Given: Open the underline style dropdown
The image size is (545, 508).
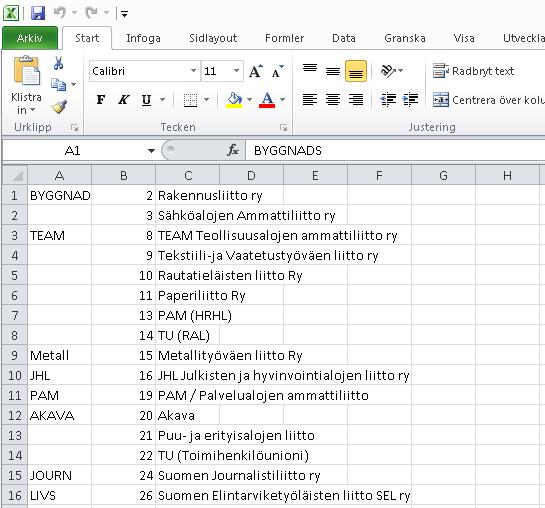Looking at the screenshot, I should (162, 100).
